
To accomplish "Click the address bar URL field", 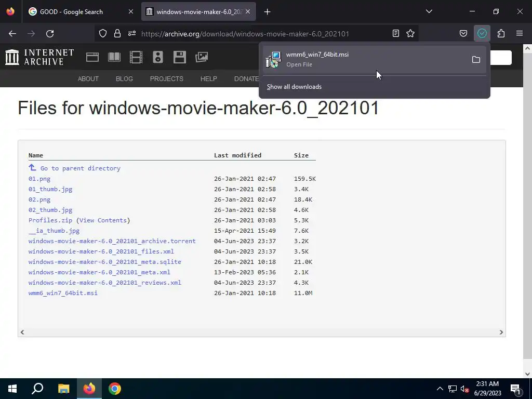I will 245,34.
